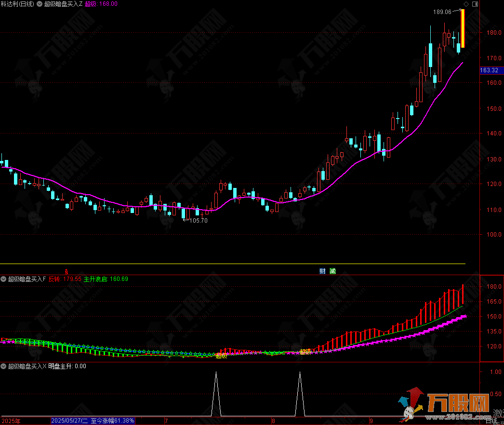Click the first white signal spike near month 7
504x425 pixels.
pos(216,394)
